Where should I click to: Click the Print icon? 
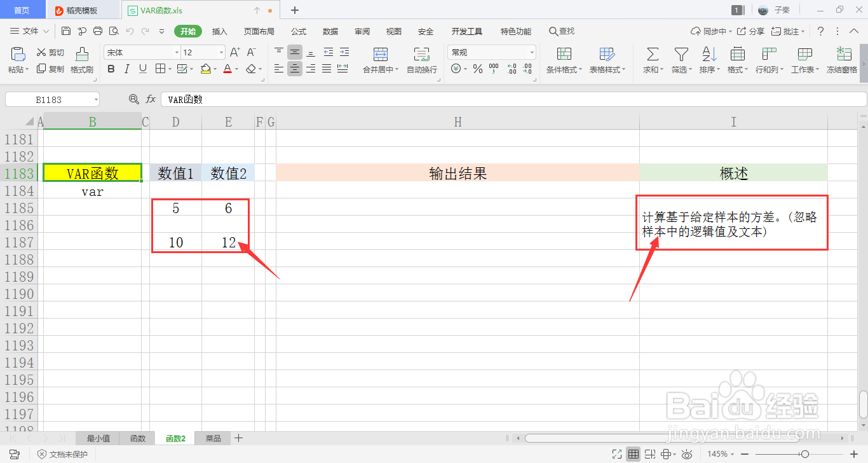(x=98, y=31)
